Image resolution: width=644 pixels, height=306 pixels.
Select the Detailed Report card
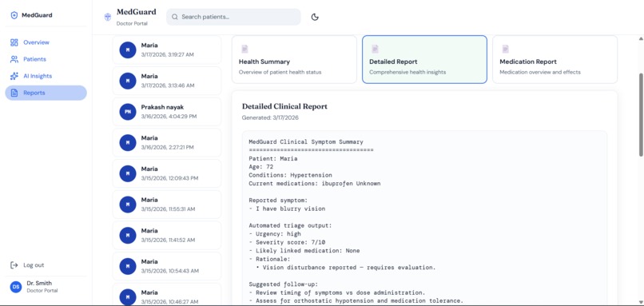coord(424,60)
